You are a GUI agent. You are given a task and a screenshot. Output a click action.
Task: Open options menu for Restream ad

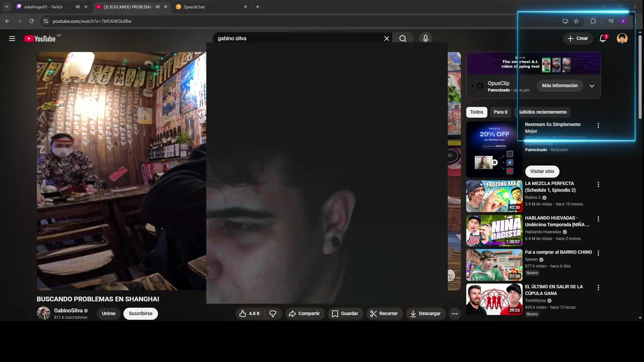tap(598, 125)
